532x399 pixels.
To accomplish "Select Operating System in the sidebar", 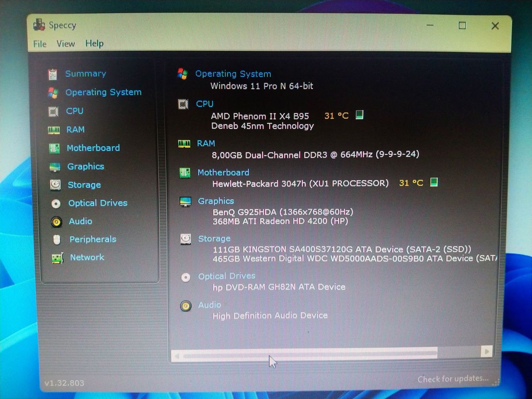I will (x=103, y=92).
